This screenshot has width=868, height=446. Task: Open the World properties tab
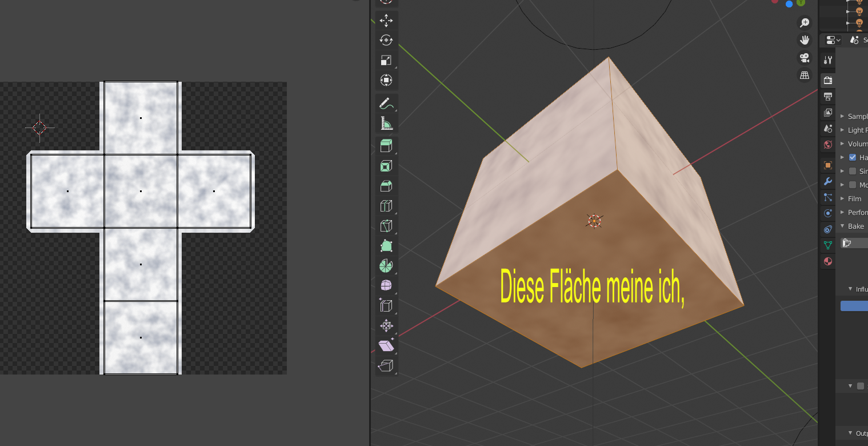(x=827, y=145)
